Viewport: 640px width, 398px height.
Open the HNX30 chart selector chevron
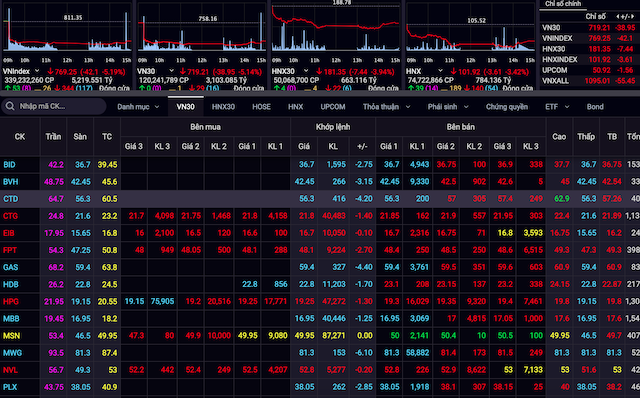(306, 71)
